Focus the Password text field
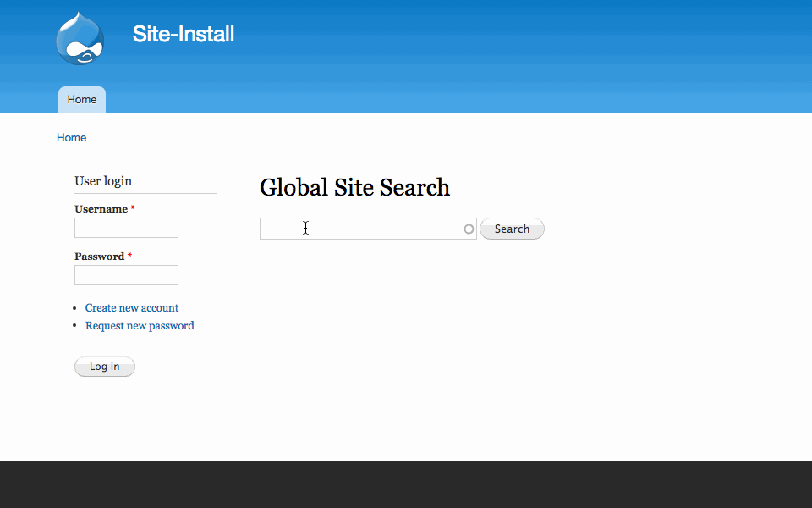 (x=126, y=275)
